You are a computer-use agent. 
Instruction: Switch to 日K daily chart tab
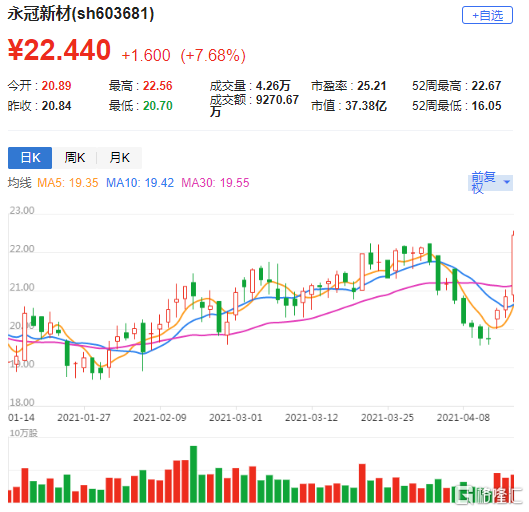click(x=30, y=158)
